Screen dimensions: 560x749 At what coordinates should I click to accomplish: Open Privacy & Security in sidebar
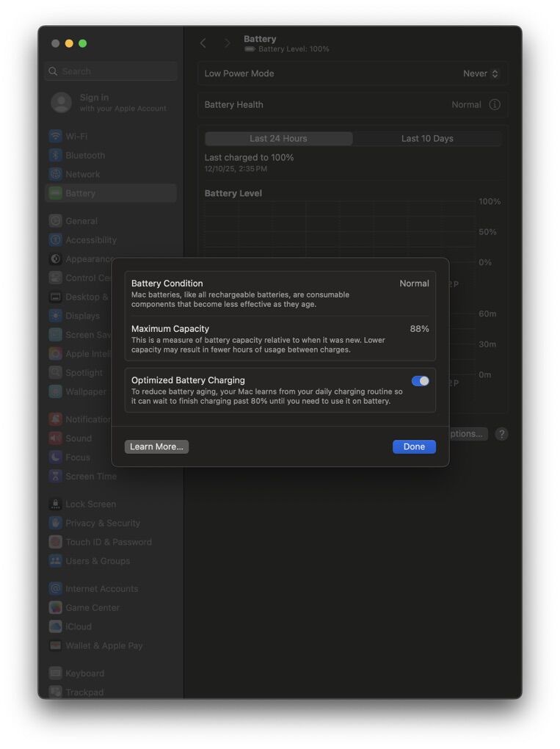102,523
